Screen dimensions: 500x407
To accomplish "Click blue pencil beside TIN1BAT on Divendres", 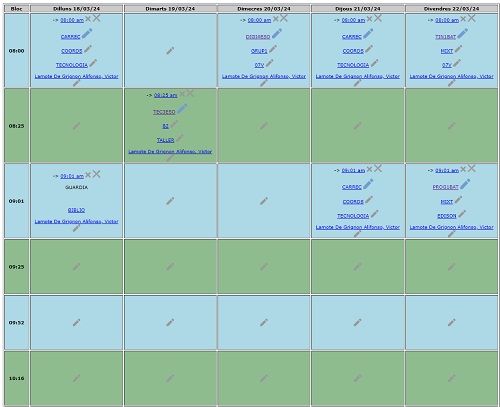I will [462, 34].
